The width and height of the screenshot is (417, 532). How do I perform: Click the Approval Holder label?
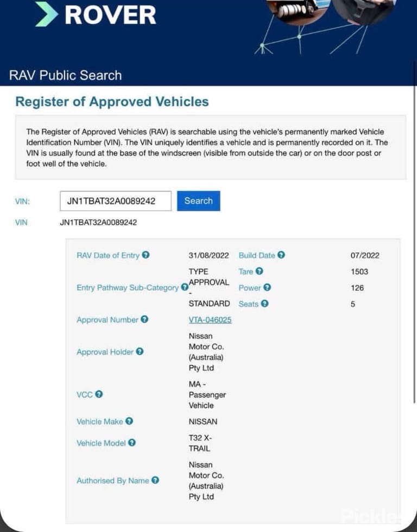[x=105, y=352]
